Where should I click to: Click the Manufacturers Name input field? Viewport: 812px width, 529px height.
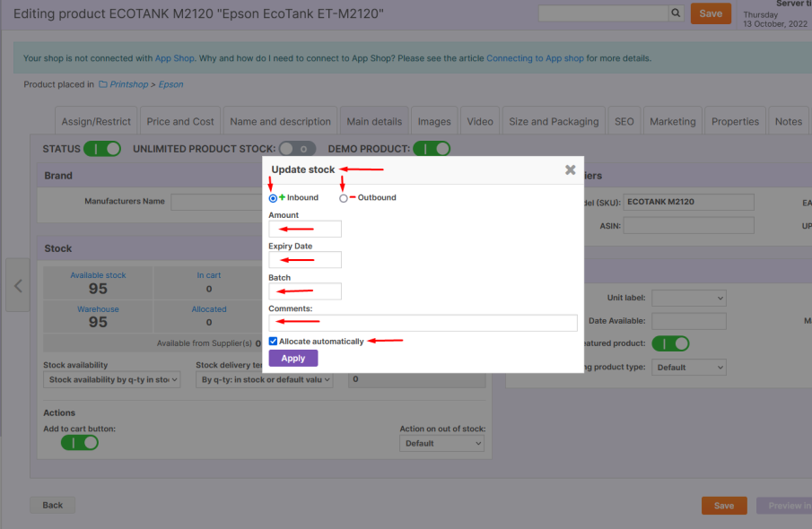tap(217, 202)
